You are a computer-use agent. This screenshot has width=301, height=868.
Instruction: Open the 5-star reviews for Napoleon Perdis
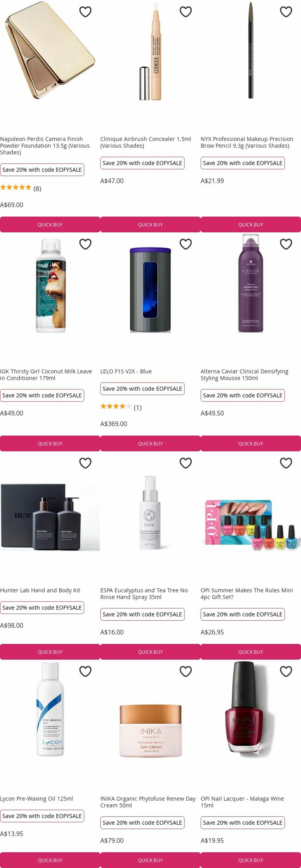click(x=21, y=188)
